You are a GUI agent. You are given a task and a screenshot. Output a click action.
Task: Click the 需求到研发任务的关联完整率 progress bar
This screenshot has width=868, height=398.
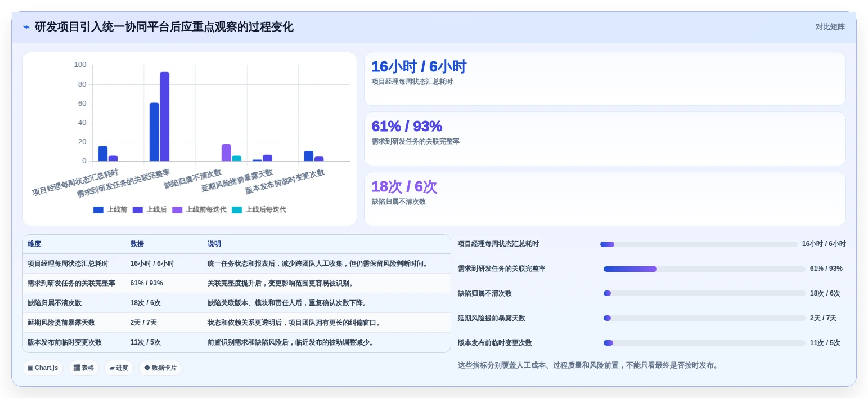[704, 269]
